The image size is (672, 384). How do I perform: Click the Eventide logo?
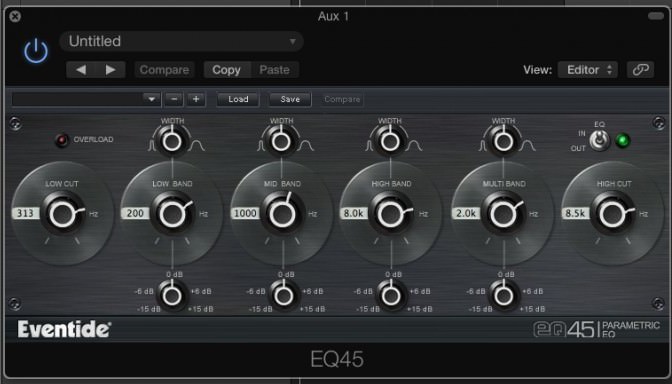pyautogui.click(x=64, y=329)
